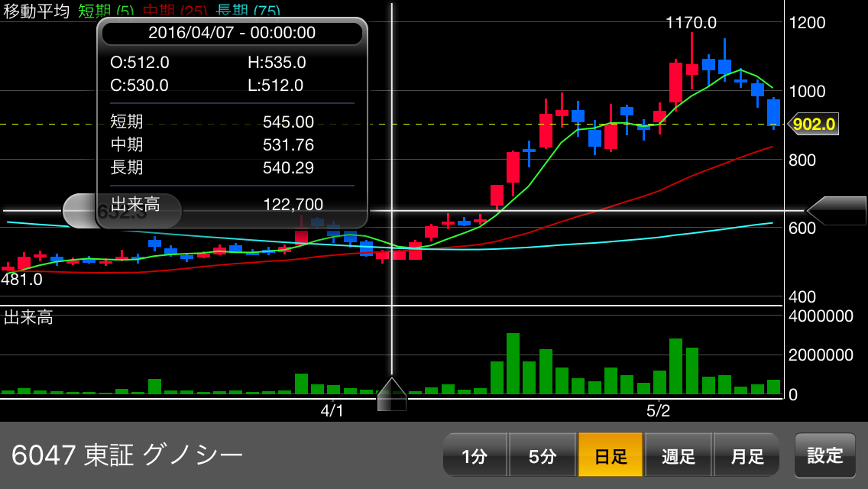This screenshot has height=489, width=868.
Task: Tap the yellow 902.0 current price tag
Action: pos(813,124)
